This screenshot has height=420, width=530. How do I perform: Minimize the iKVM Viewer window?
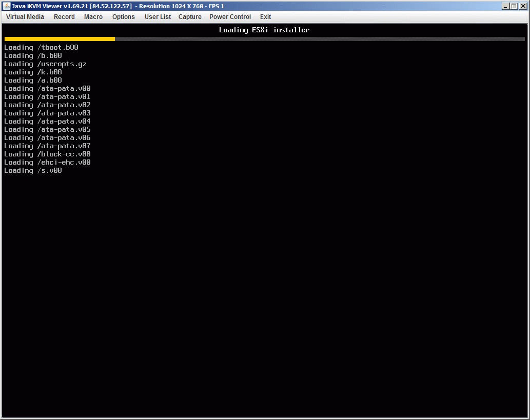pyautogui.click(x=505, y=6)
